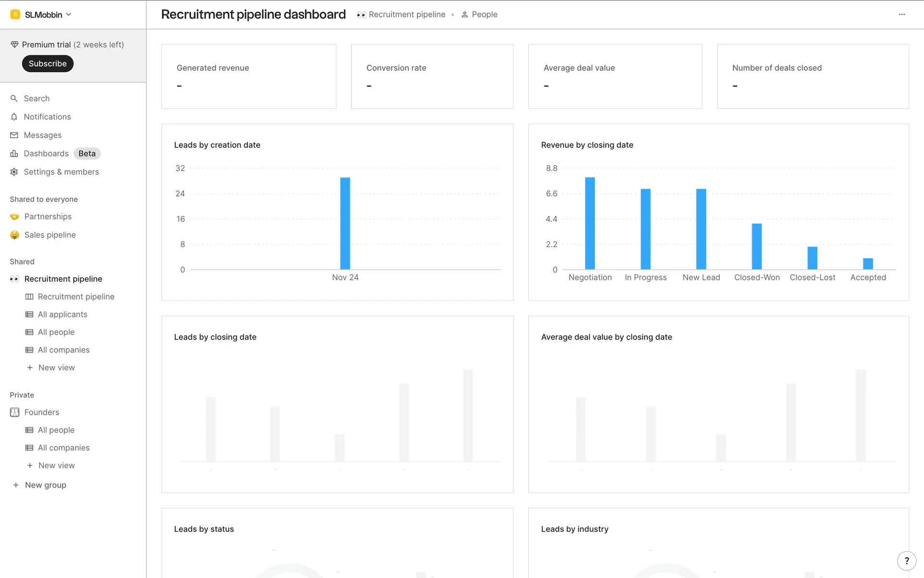The width and height of the screenshot is (924, 578).
Task: Click the Settings & members gear icon
Action: point(14,172)
